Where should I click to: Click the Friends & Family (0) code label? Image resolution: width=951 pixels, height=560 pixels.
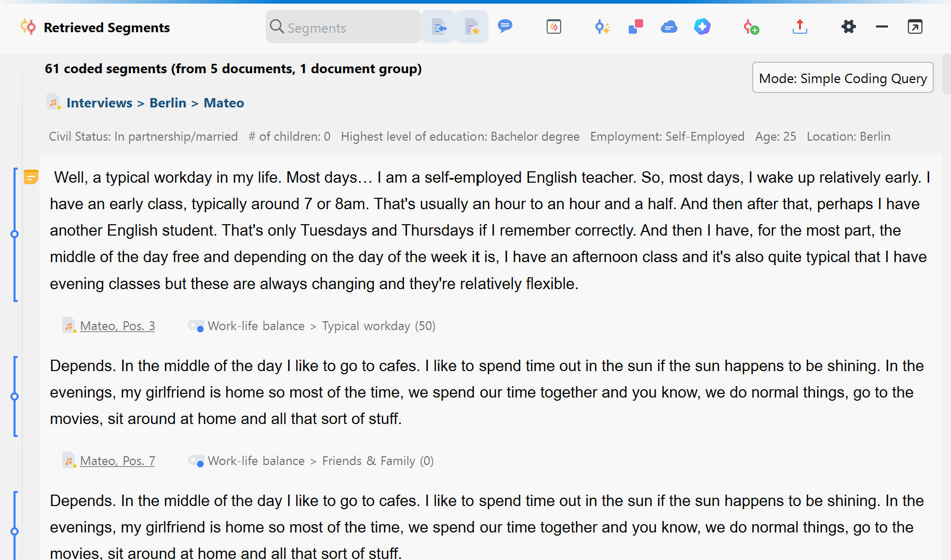pyautogui.click(x=377, y=461)
